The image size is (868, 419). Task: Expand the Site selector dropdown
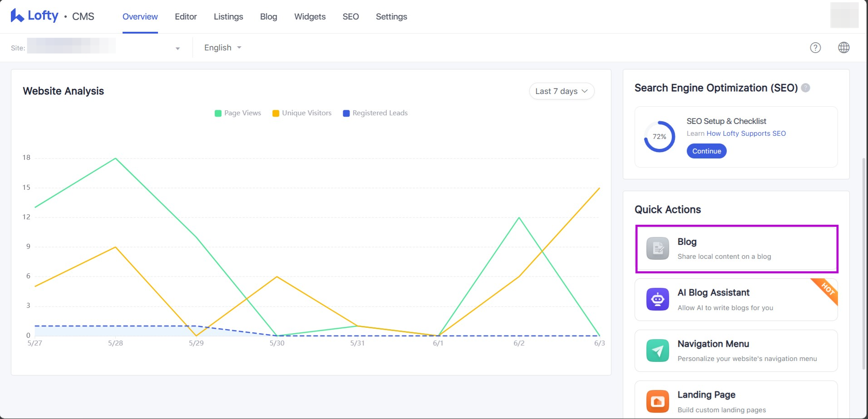[178, 48]
